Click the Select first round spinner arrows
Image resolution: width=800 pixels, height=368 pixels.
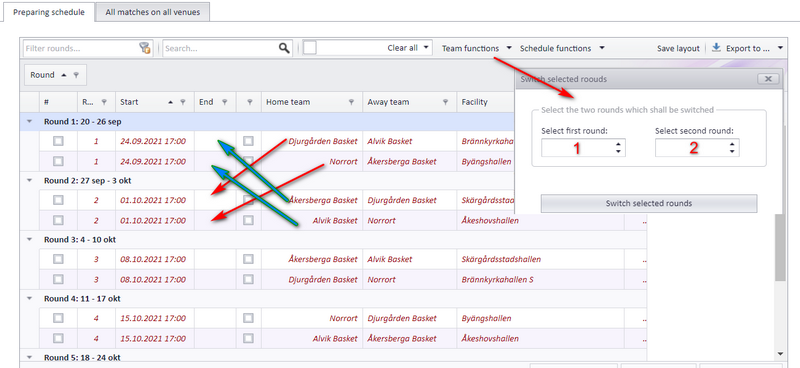click(x=618, y=148)
